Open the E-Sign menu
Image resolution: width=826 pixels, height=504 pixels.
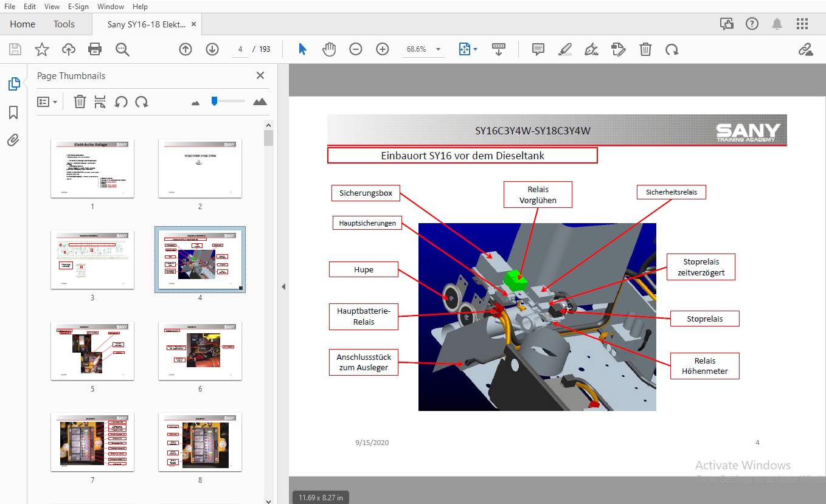78,6
